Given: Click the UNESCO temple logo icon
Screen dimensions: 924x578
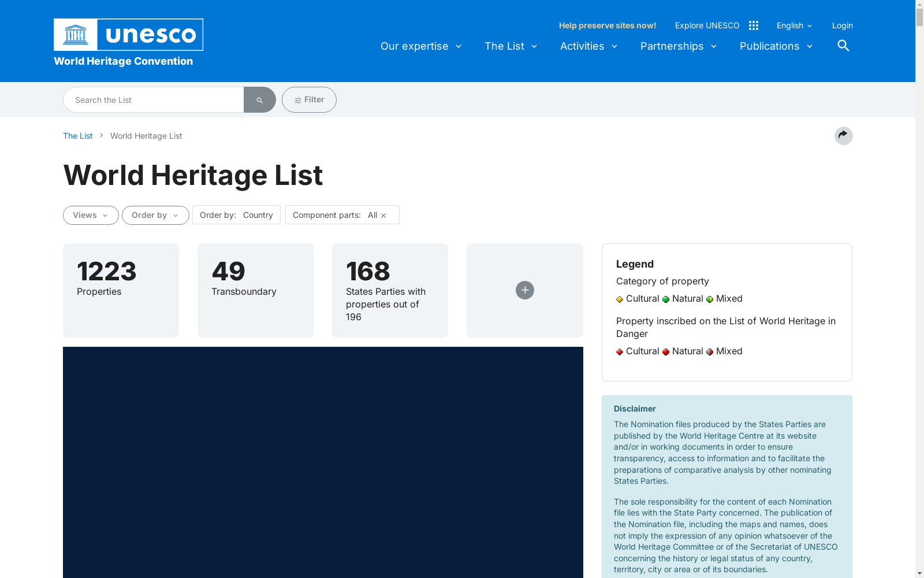Looking at the screenshot, I should tap(76, 35).
